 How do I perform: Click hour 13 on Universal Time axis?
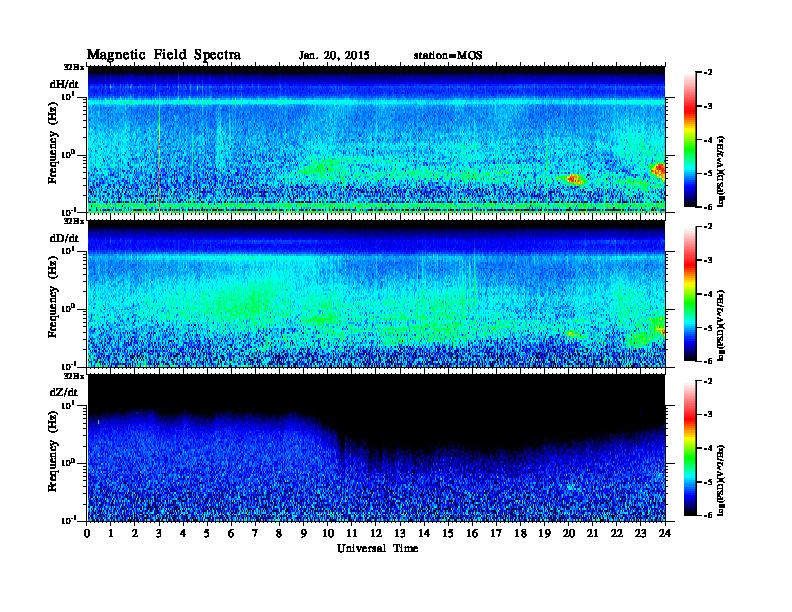point(400,533)
